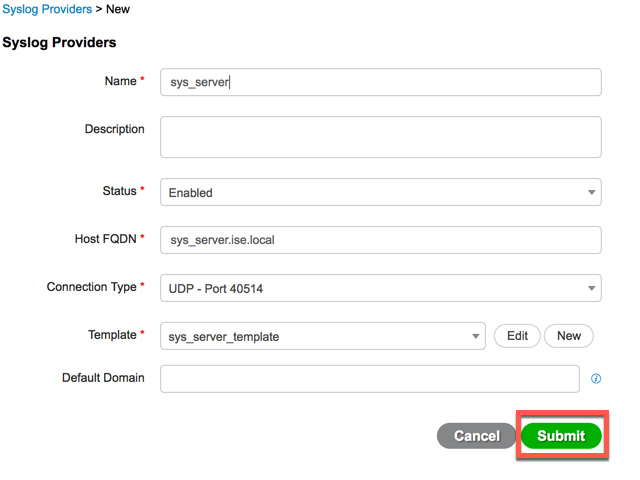This screenshot has width=640, height=480.
Task: Create a template with the New button
Action: pyautogui.click(x=569, y=336)
